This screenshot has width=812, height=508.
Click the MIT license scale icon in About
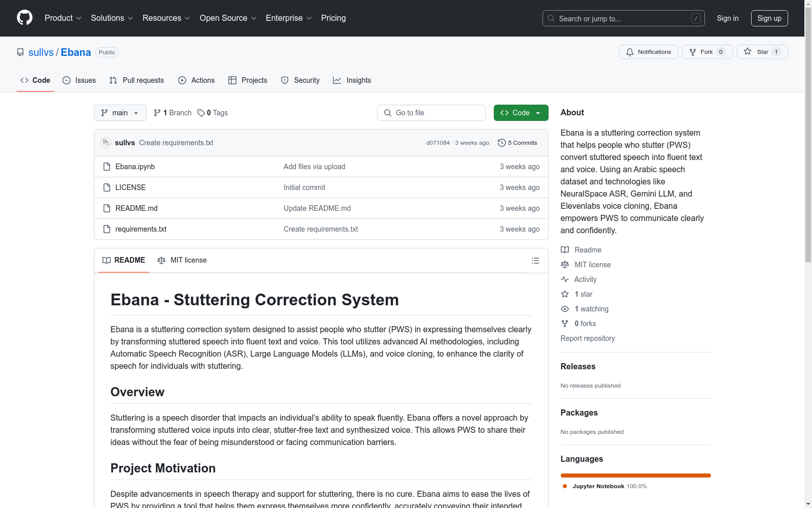pyautogui.click(x=565, y=265)
